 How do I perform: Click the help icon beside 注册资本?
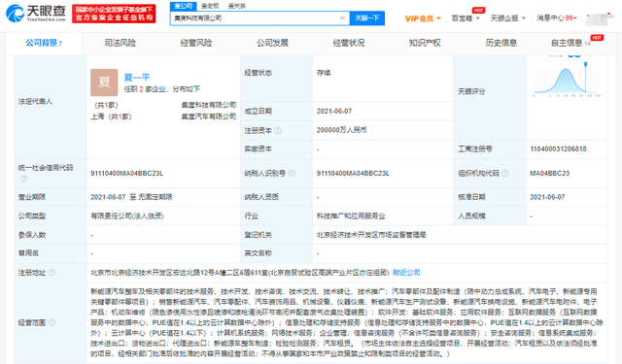278,130
